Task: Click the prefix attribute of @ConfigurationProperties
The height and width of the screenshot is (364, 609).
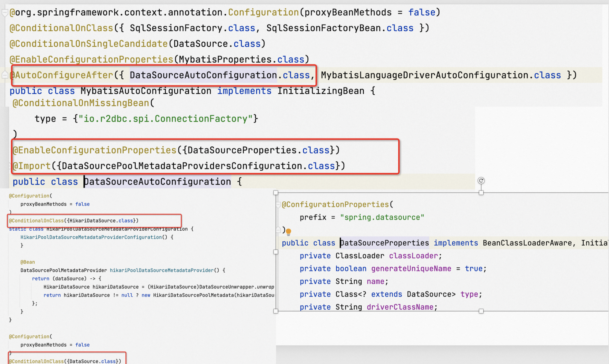Action: click(313, 217)
